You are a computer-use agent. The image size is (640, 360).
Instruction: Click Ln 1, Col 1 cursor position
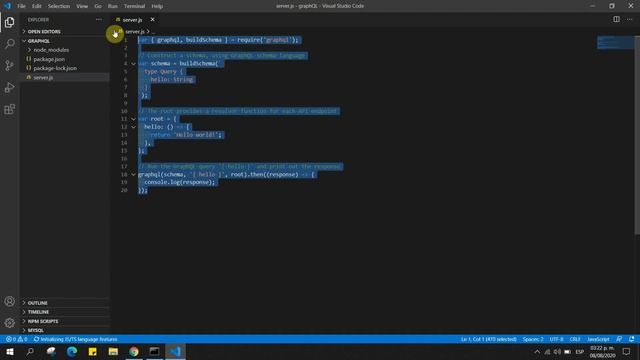click(x=489, y=339)
